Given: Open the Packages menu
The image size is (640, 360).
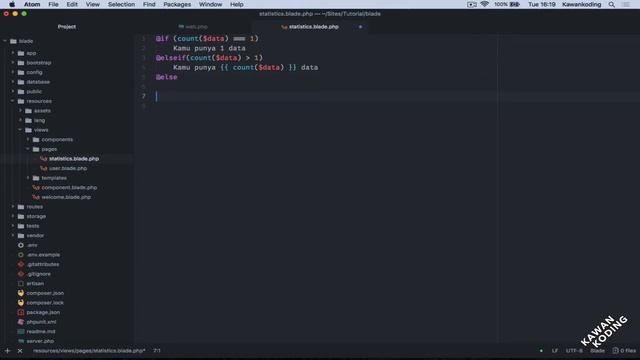Looking at the screenshot, I should [x=177, y=4].
